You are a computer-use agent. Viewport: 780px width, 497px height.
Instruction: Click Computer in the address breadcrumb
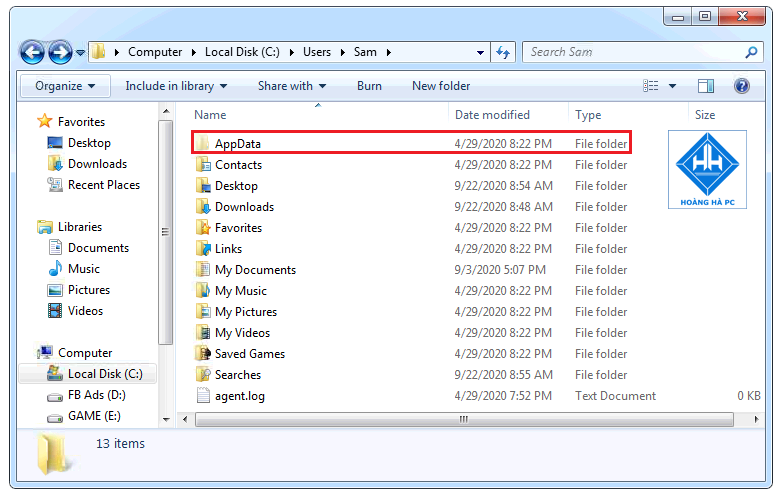pyautogui.click(x=155, y=52)
